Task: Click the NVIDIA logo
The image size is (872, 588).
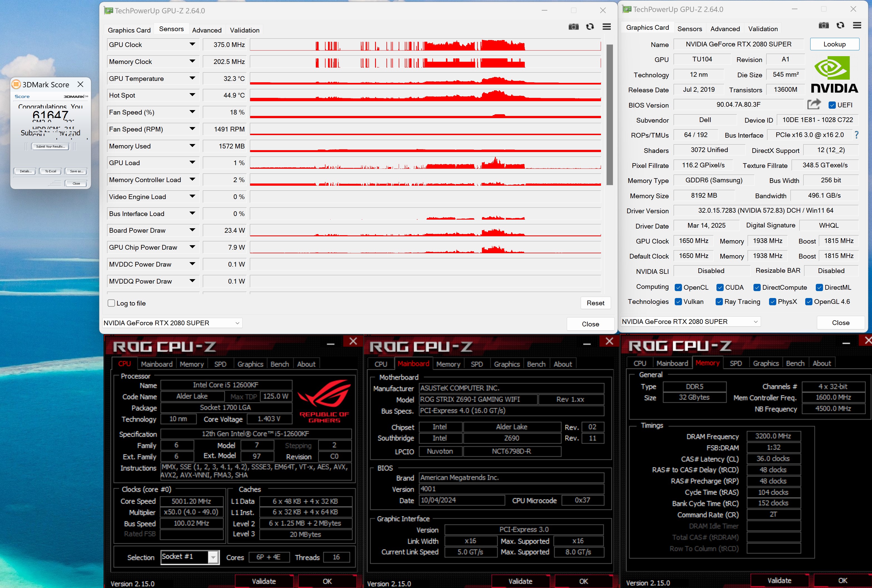Action: [x=834, y=75]
